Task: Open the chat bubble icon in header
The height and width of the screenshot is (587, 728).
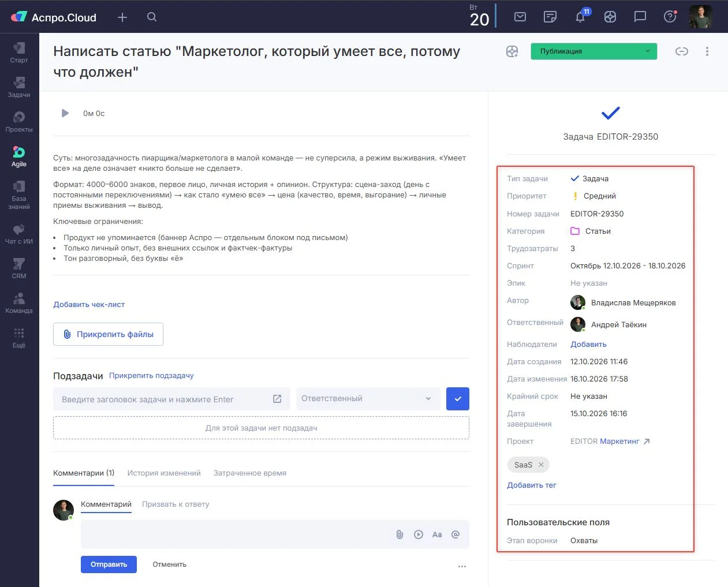Action: (640, 17)
